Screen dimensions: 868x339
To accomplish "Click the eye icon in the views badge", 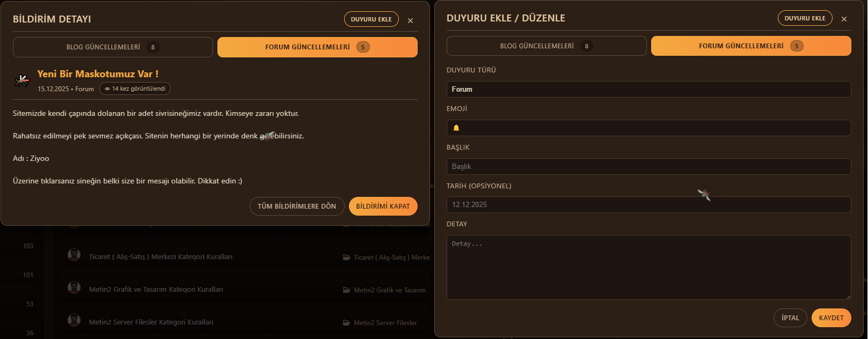I will coord(107,89).
